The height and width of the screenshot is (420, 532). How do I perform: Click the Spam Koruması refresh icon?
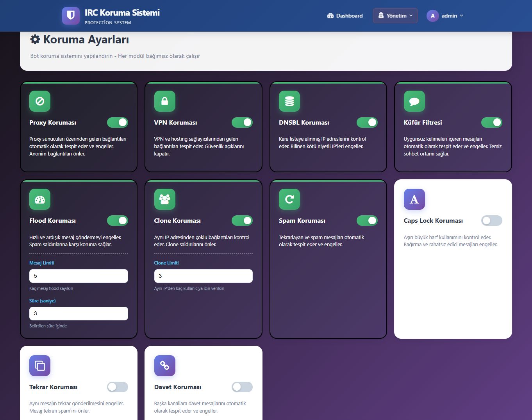(x=289, y=199)
